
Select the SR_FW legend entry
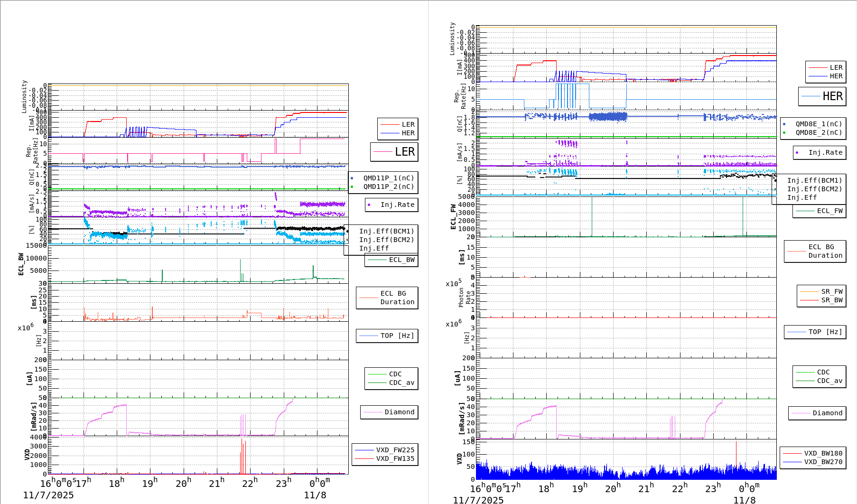tap(831, 291)
